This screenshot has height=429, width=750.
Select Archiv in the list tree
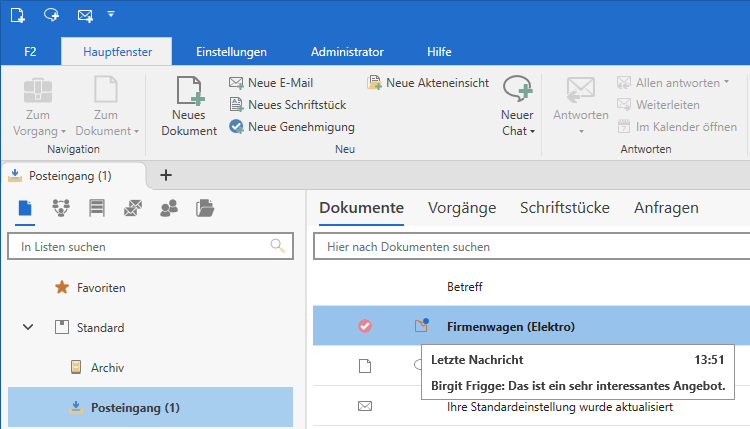pos(107,367)
